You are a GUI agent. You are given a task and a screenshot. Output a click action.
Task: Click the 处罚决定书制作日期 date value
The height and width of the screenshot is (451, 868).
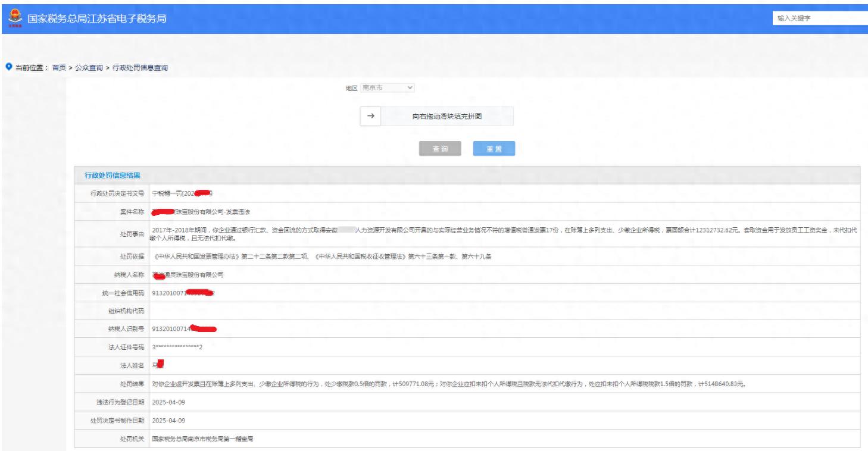click(169, 421)
